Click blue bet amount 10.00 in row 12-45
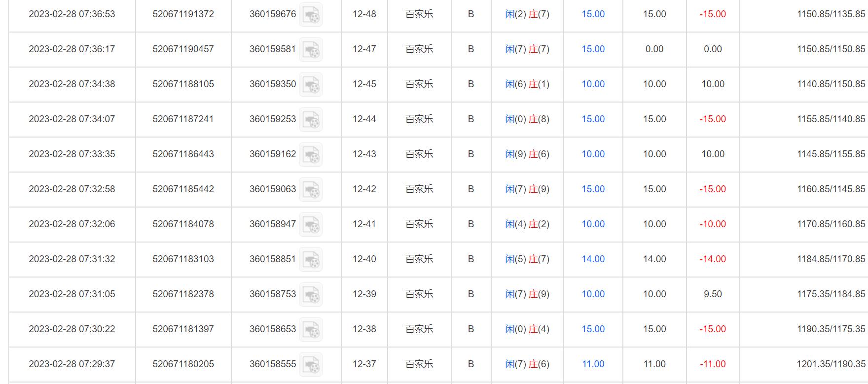Viewport: 868px width, 384px height. [593, 84]
